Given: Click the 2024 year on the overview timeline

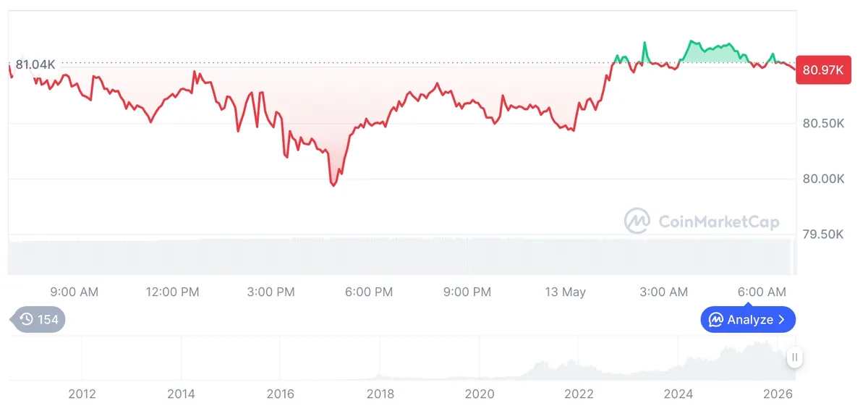Looking at the screenshot, I should (x=678, y=394).
